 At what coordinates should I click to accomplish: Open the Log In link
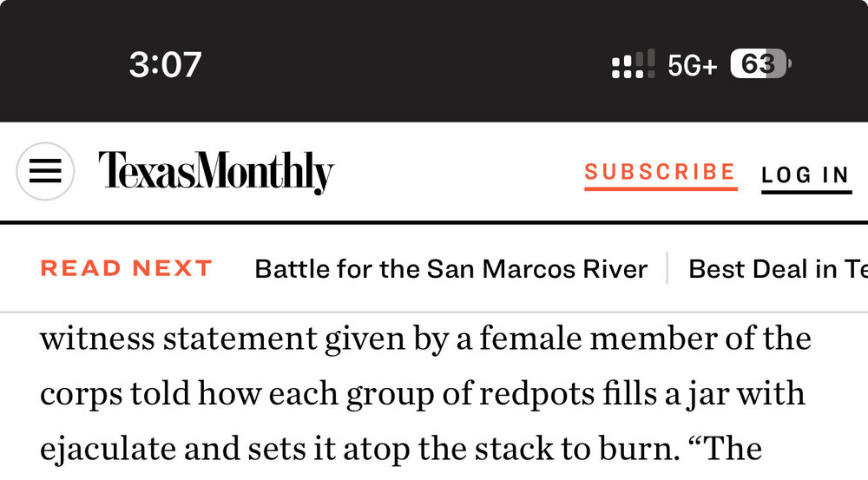pos(806,174)
